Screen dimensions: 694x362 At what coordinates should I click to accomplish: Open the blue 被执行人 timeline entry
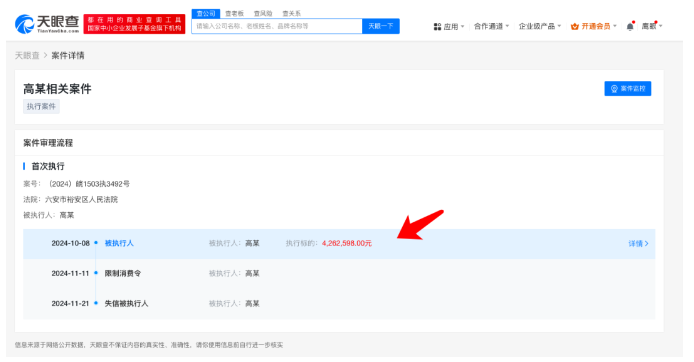click(119, 243)
